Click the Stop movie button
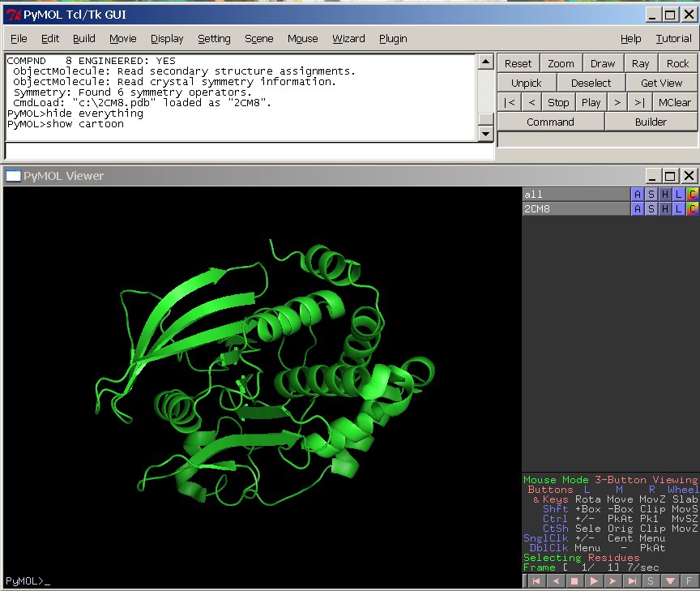 [558, 102]
